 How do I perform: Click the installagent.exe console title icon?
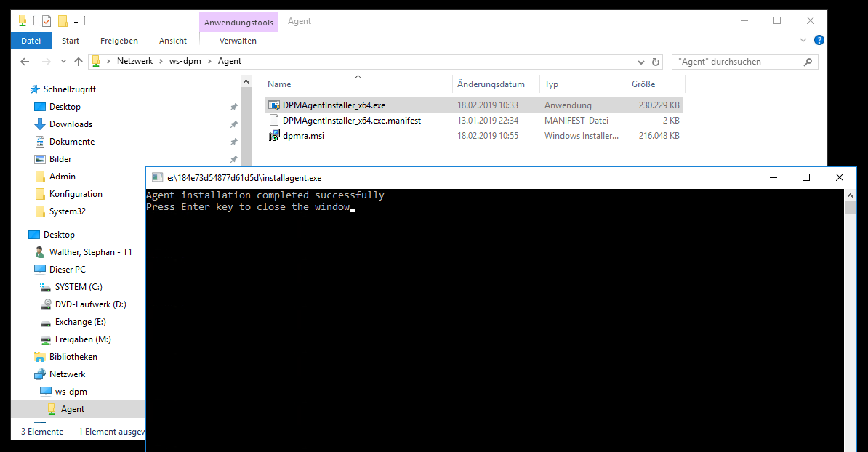[157, 177]
